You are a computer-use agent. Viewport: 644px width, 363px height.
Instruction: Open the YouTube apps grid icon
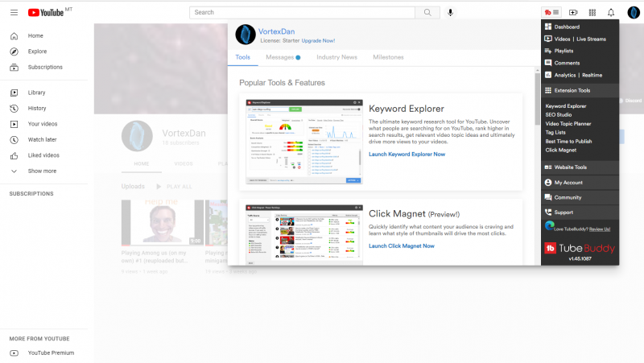coord(592,12)
